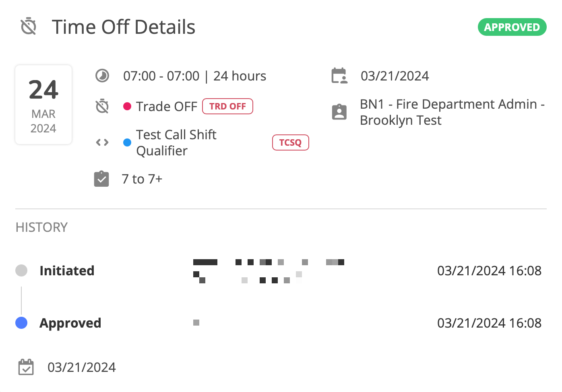Select the blue Approved history marker
Screen dimensions: 562x392
[21, 323]
